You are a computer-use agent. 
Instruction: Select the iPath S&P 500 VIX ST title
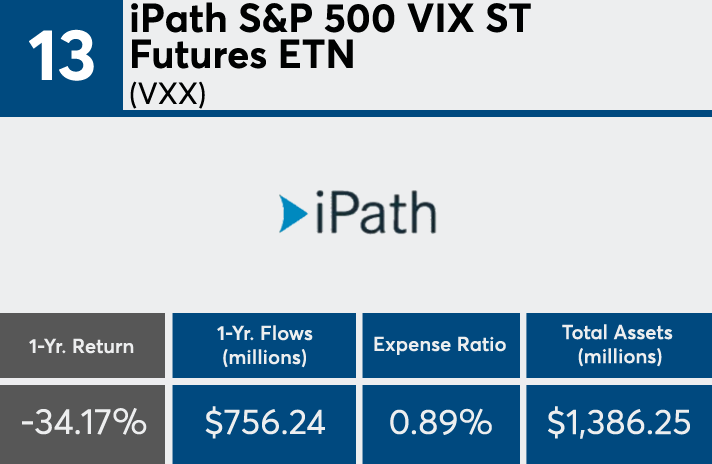click(330, 20)
